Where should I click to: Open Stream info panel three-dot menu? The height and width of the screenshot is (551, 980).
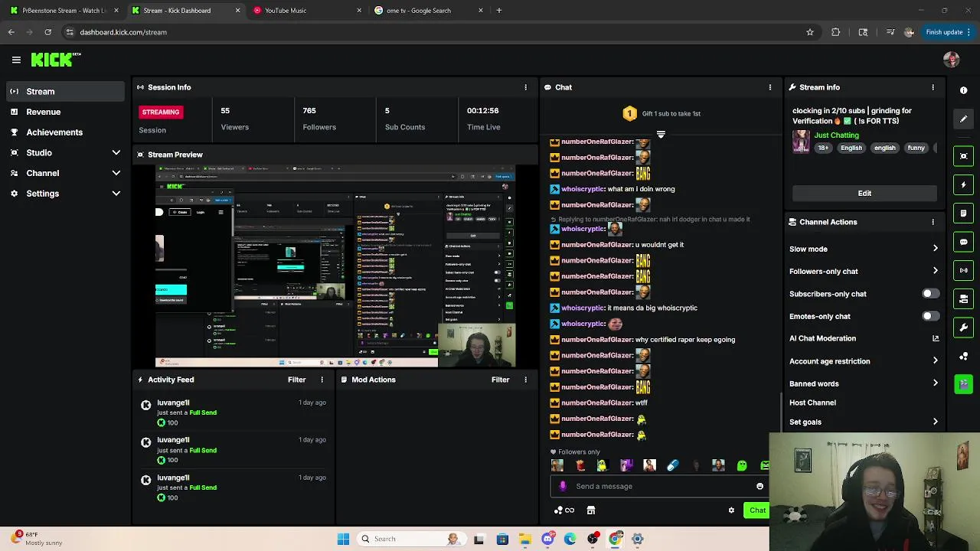point(933,87)
